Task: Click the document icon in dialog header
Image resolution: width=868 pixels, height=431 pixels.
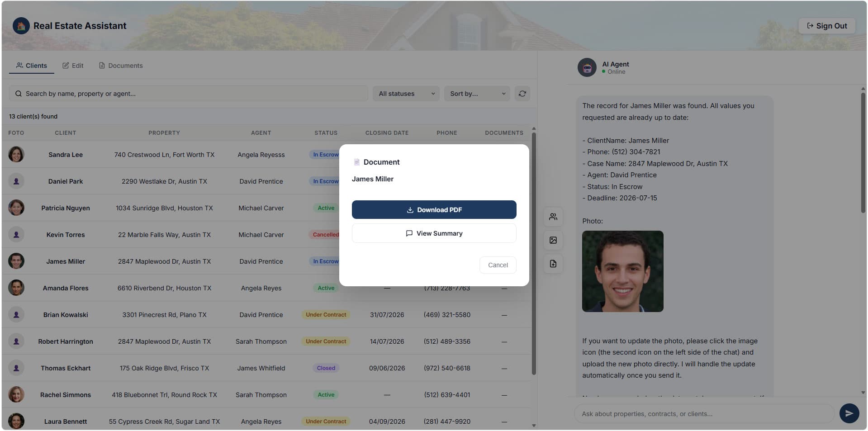Action: (356, 162)
